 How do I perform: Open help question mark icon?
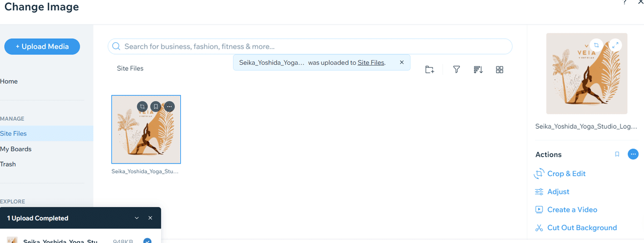625,3
